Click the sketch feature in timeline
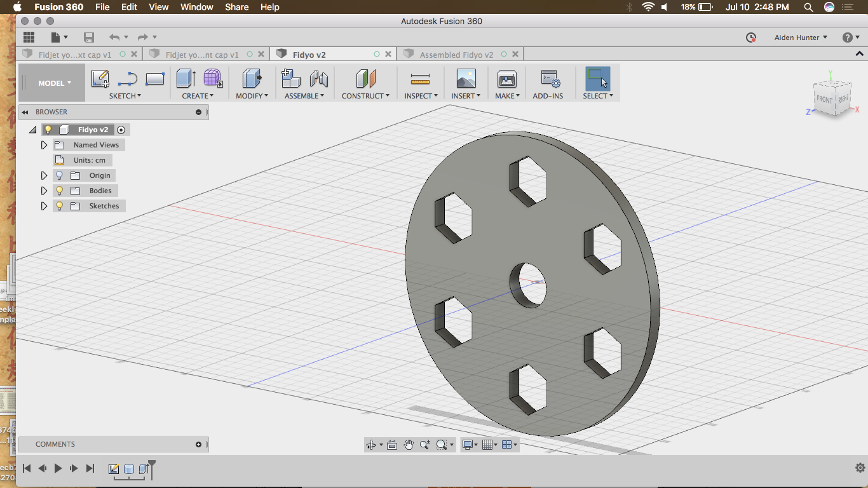868x488 pixels. pos(114,469)
